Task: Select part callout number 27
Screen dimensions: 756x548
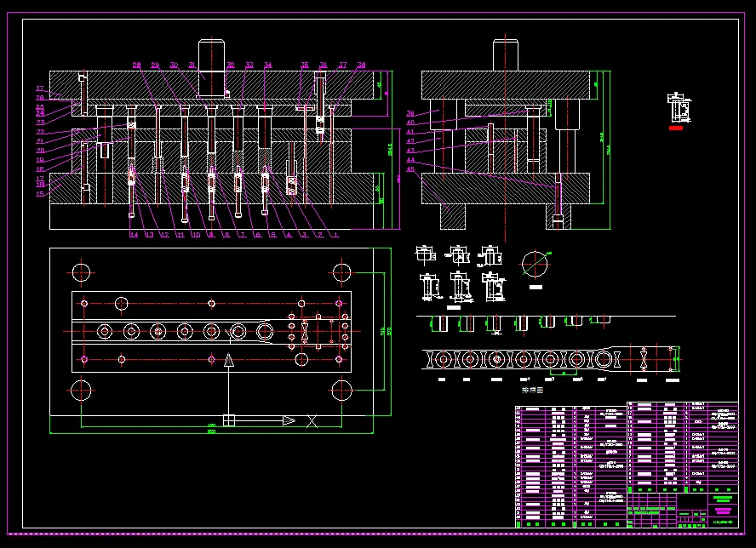Action: (x=40, y=88)
